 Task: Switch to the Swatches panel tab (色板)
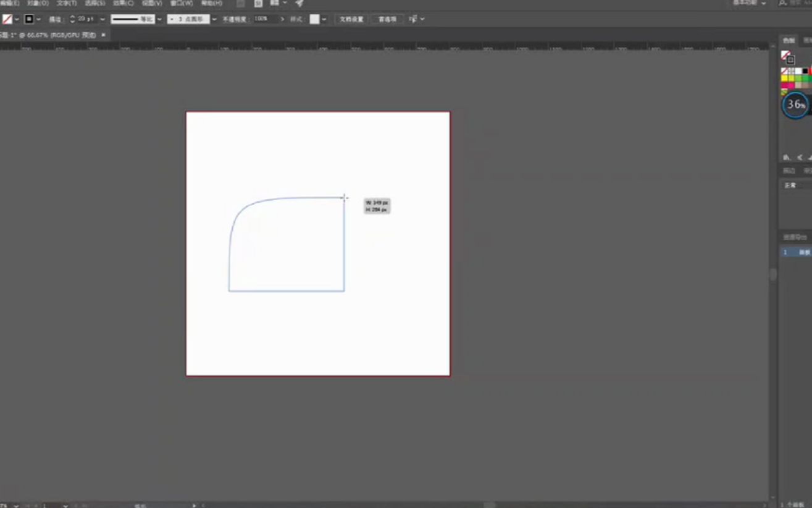789,41
